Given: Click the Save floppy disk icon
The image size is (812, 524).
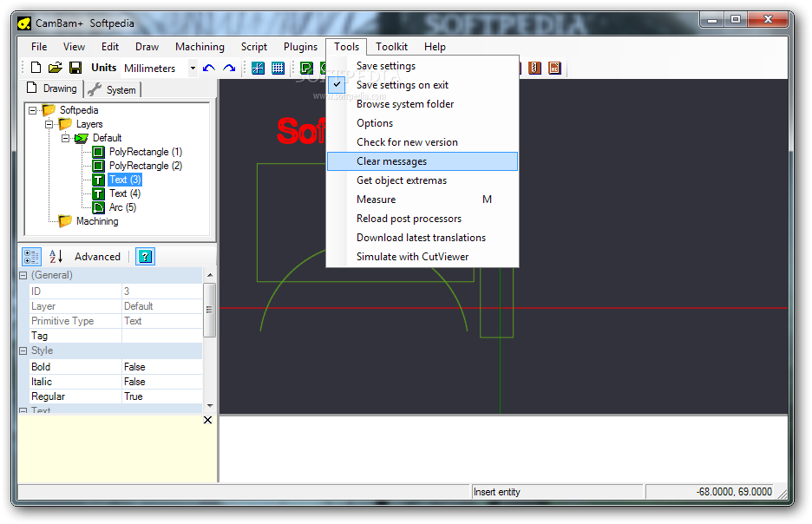Looking at the screenshot, I should (x=75, y=68).
